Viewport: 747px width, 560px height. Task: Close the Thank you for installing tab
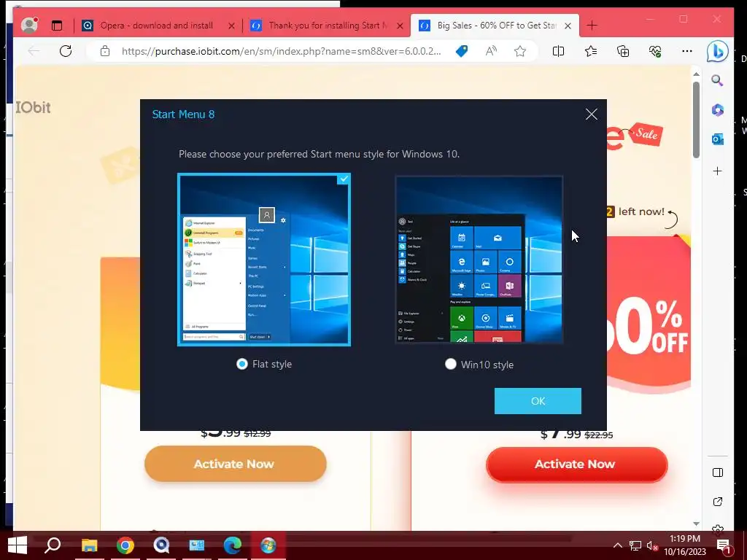[x=400, y=26]
